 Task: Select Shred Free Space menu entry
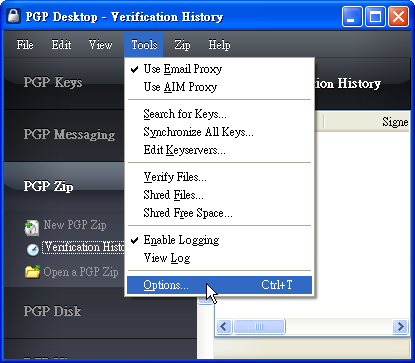click(x=219, y=213)
